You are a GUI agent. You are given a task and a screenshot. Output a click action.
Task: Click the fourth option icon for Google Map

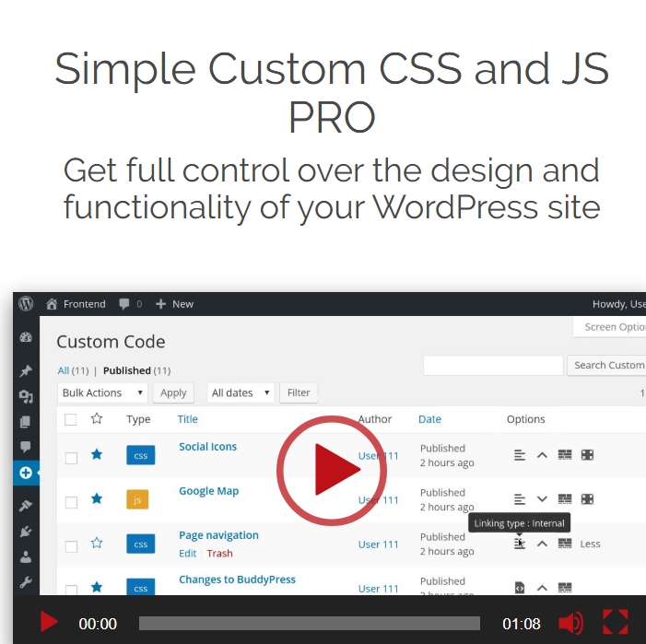587,499
